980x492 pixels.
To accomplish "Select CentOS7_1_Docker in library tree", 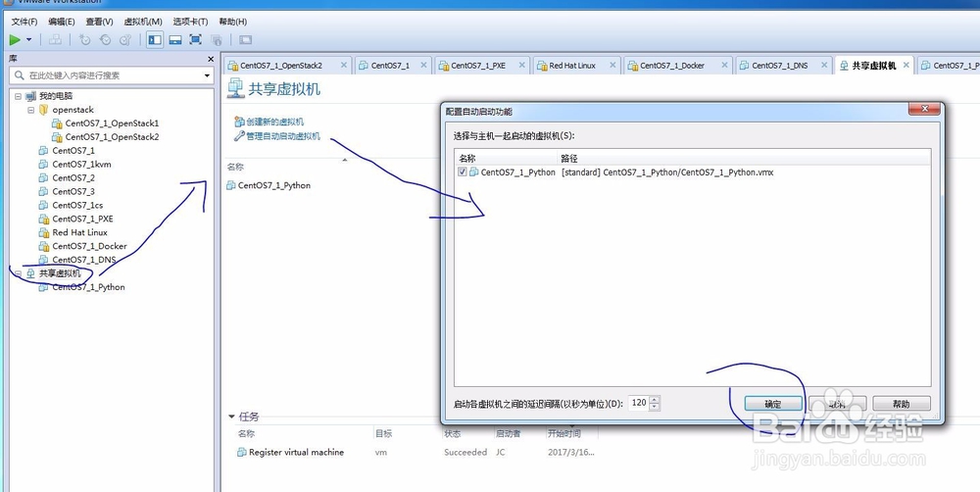I will pos(89,246).
